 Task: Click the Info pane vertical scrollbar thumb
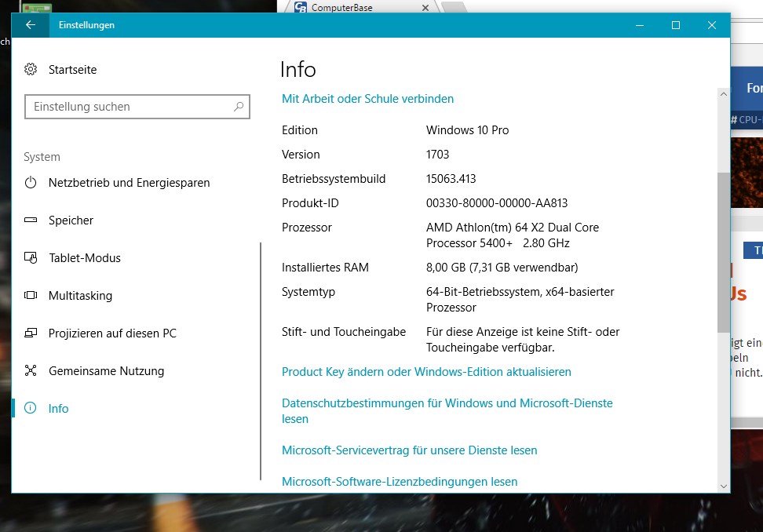pos(724,253)
